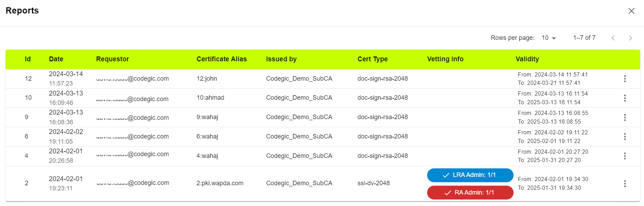Open three-dot menu for 4:wahaj row
Image resolution: width=644 pixels, height=206 pixels.
click(x=625, y=156)
